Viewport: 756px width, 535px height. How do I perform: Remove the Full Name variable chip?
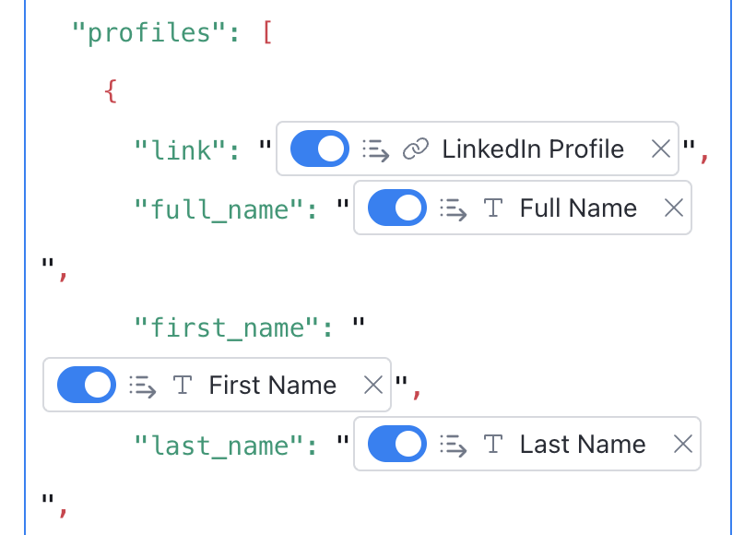pos(674,208)
